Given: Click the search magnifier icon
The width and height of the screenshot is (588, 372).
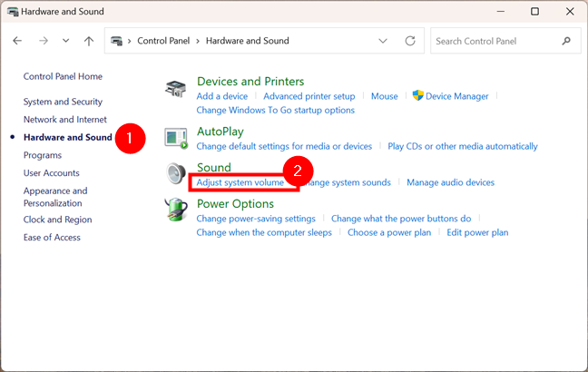Looking at the screenshot, I should [566, 41].
